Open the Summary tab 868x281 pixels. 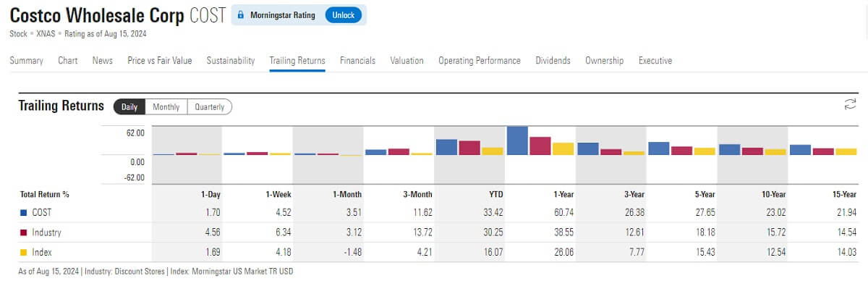click(x=26, y=61)
